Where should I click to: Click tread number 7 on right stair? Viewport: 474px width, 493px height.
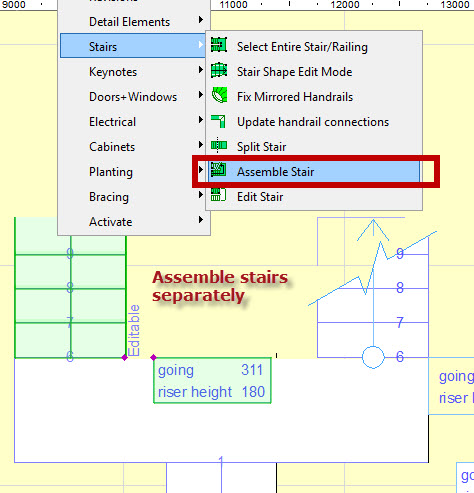pos(400,322)
